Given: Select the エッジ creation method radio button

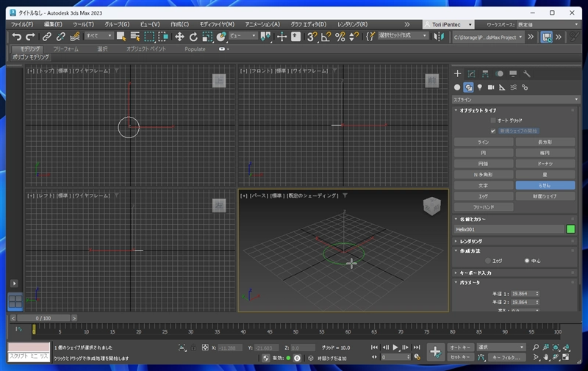Looking at the screenshot, I should pyautogui.click(x=488, y=261).
